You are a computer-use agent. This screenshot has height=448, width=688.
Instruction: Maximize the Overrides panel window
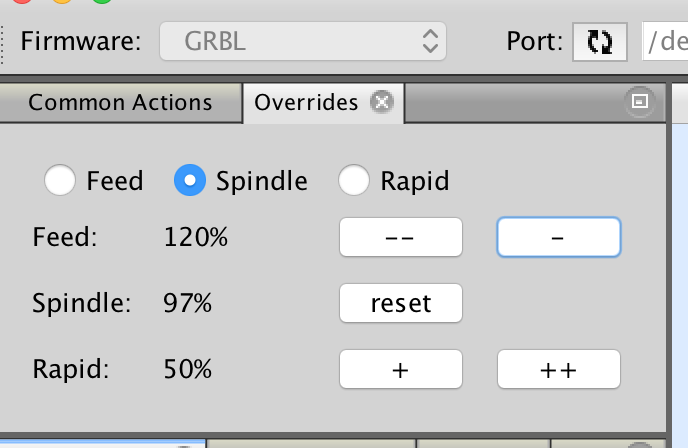tap(639, 101)
